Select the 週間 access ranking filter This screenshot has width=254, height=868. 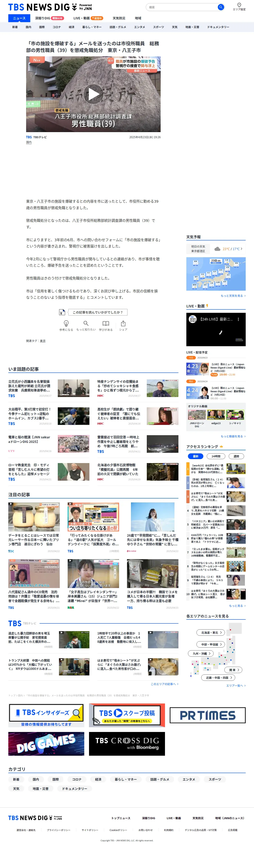[x=236, y=456]
